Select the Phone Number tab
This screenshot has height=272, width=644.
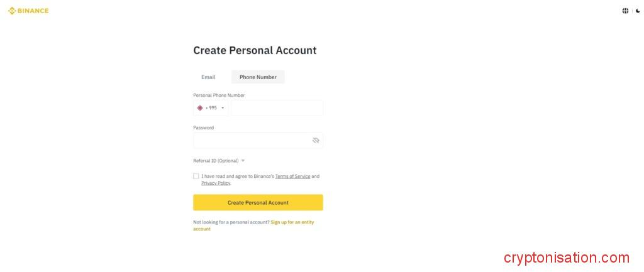click(x=258, y=77)
